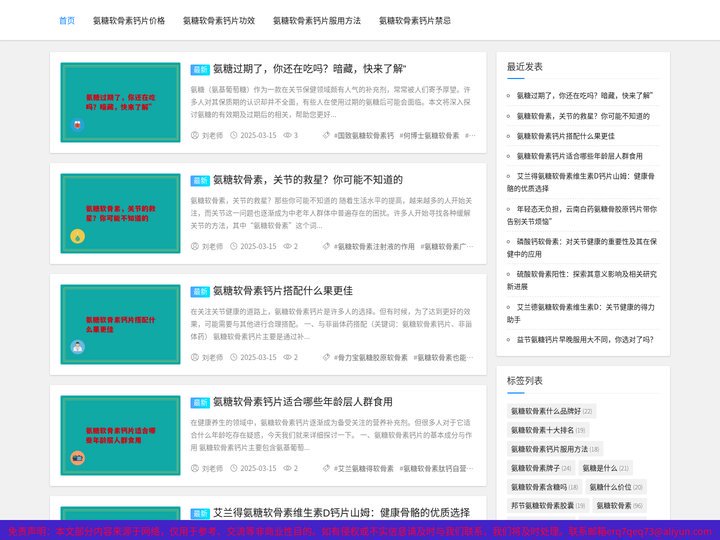This screenshot has height=540, width=720.
Task: Click the 最新 badge on 氨糖过期了 article
Action: coord(200,69)
